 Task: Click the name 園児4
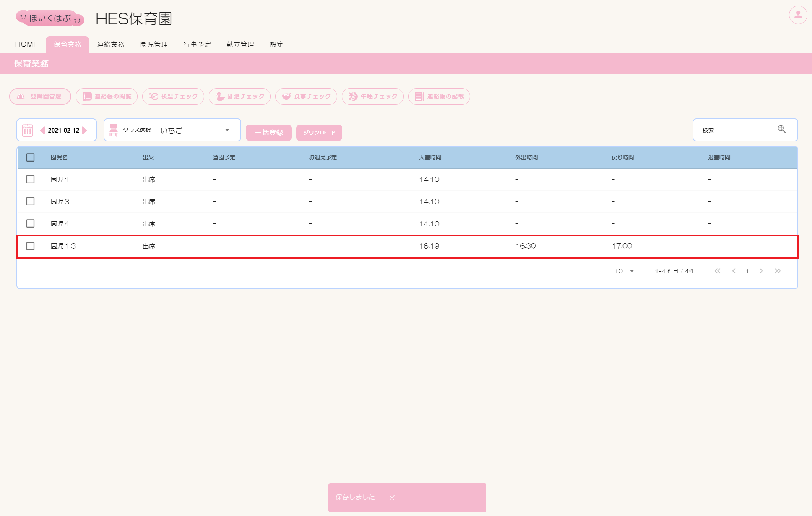tap(60, 224)
